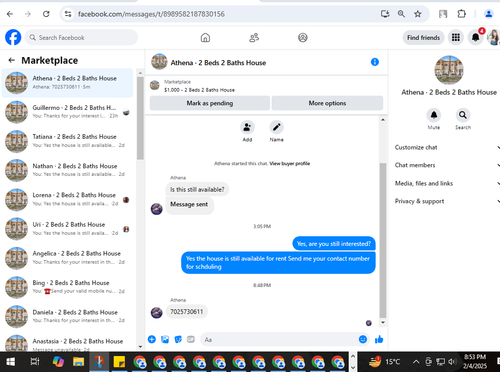This screenshot has height=372, width=500.
Task: Open Lorena's conversation
Action: [x=68, y=200]
